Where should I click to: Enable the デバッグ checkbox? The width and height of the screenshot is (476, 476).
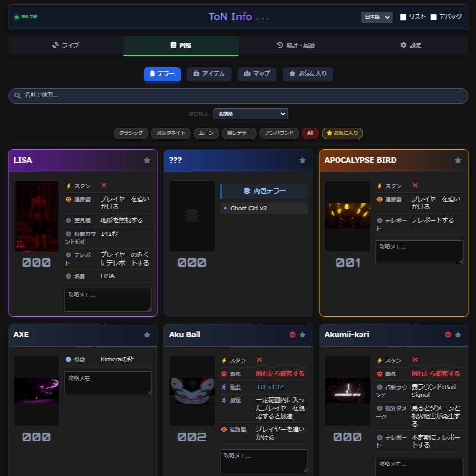pos(434,17)
